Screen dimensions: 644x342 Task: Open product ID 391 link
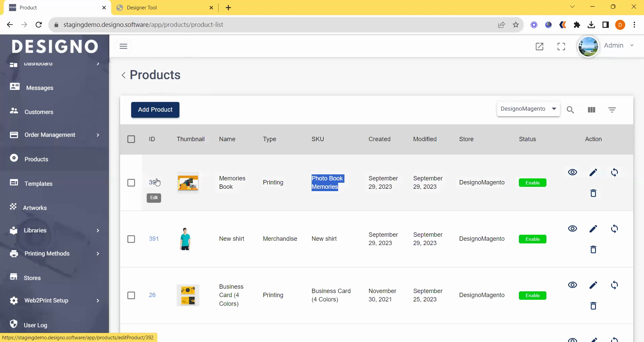coord(154,239)
